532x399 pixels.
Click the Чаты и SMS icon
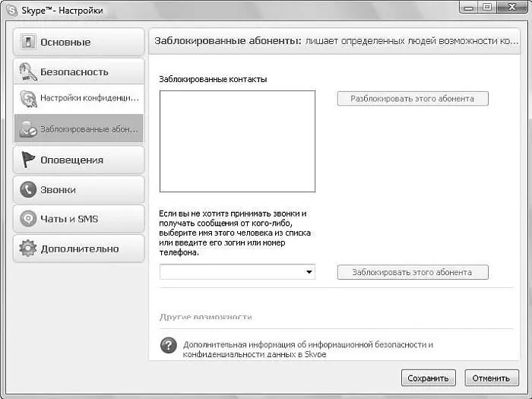(x=28, y=219)
